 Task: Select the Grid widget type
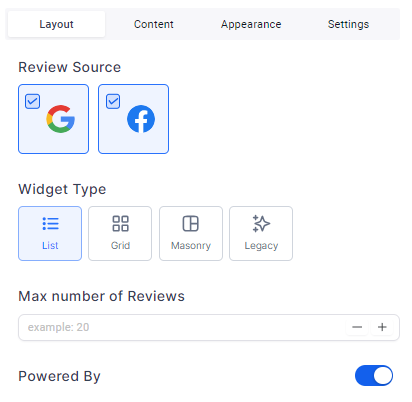click(120, 233)
